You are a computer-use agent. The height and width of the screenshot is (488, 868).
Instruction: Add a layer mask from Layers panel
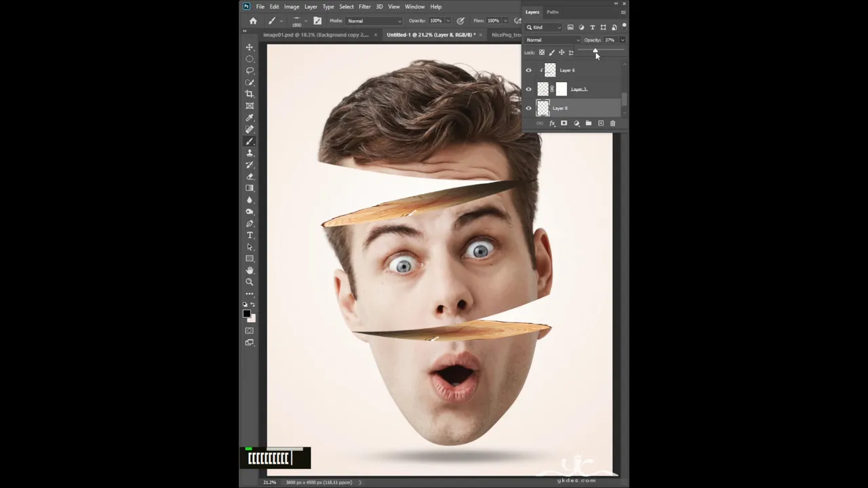coord(564,123)
